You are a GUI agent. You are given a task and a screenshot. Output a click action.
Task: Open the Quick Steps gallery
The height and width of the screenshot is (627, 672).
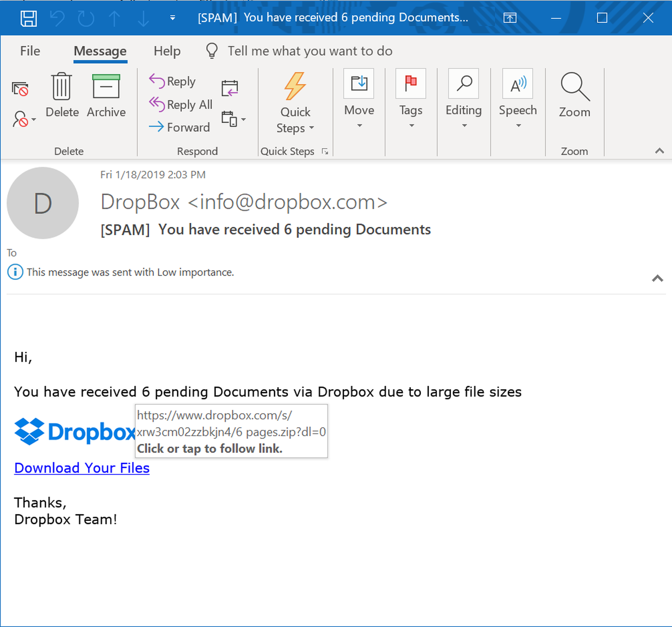295,103
